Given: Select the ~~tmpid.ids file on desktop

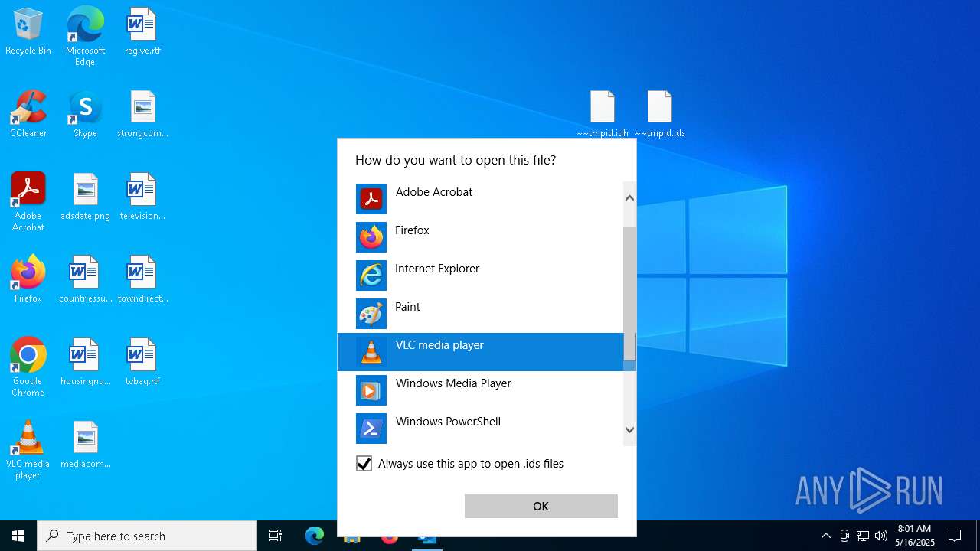Looking at the screenshot, I should 660,115.
